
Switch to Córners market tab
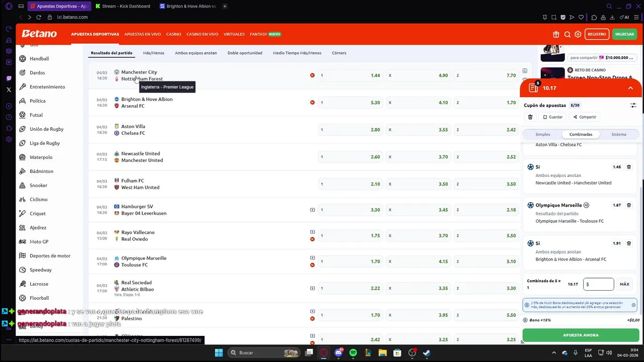pyautogui.click(x=339, y=53)
